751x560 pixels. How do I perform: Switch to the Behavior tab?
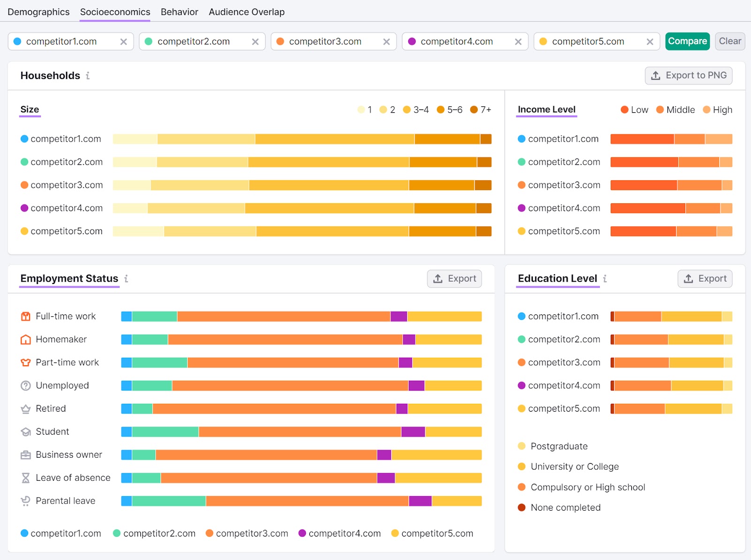[179, 12]
